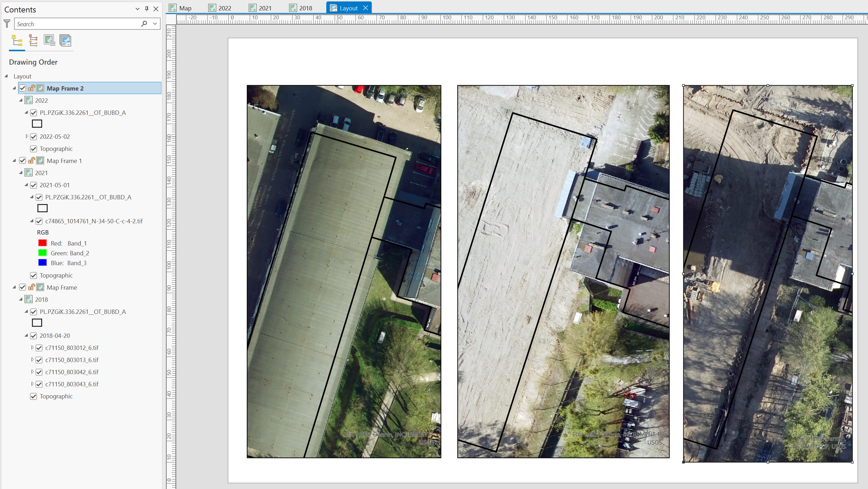868x489 pixels.
Task: Click the RGB label under the tif layer
Action: click(43, 232)
